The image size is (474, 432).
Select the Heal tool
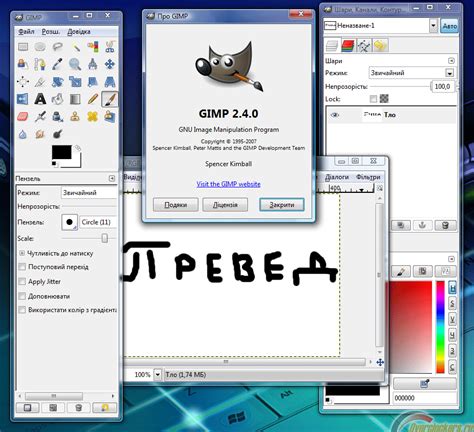[x=93, y=116]
